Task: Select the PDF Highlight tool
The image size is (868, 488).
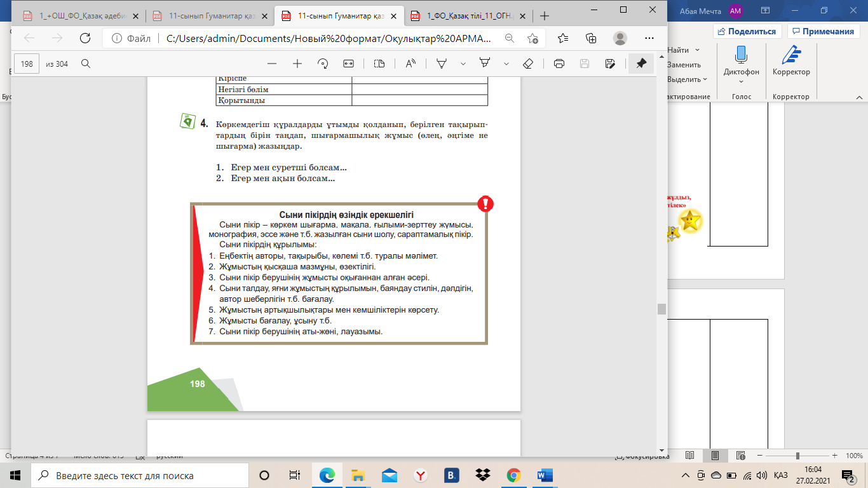Action: coord(485,64)
